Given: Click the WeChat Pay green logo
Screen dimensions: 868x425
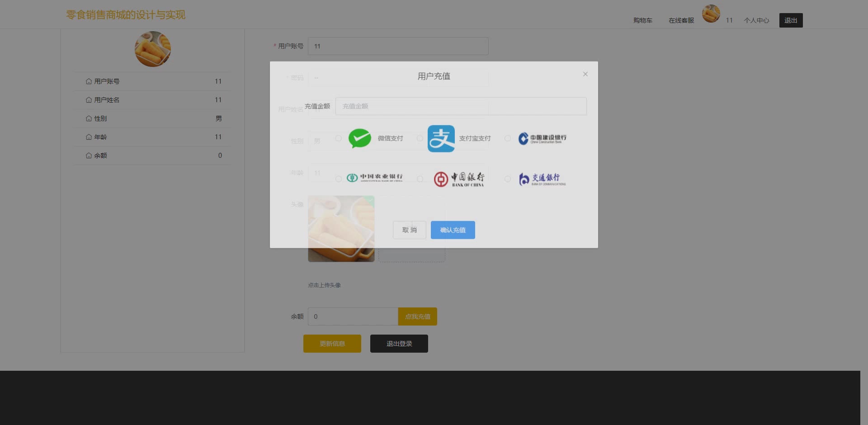Looking at the screenshot, I should pos(360,138).
